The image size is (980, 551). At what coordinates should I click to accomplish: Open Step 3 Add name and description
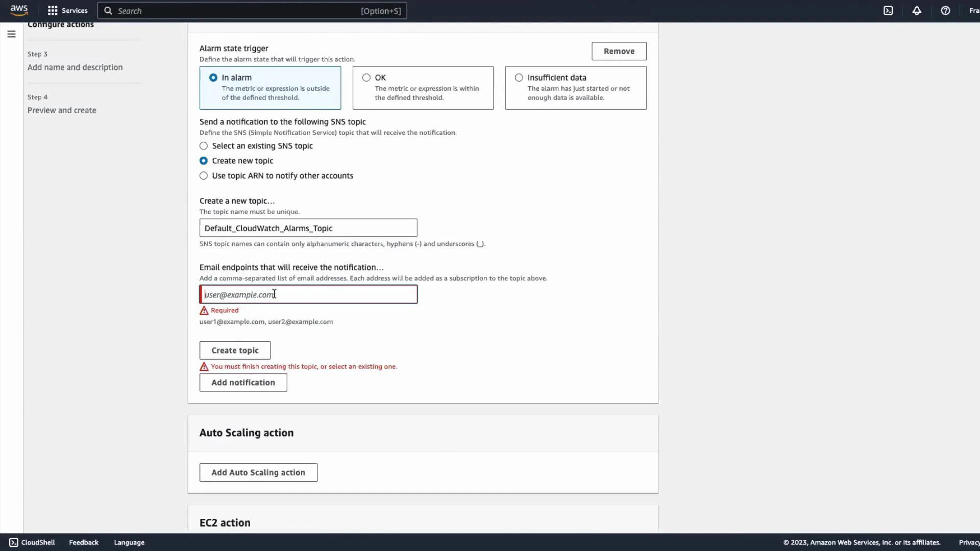(x=75, y=67)
